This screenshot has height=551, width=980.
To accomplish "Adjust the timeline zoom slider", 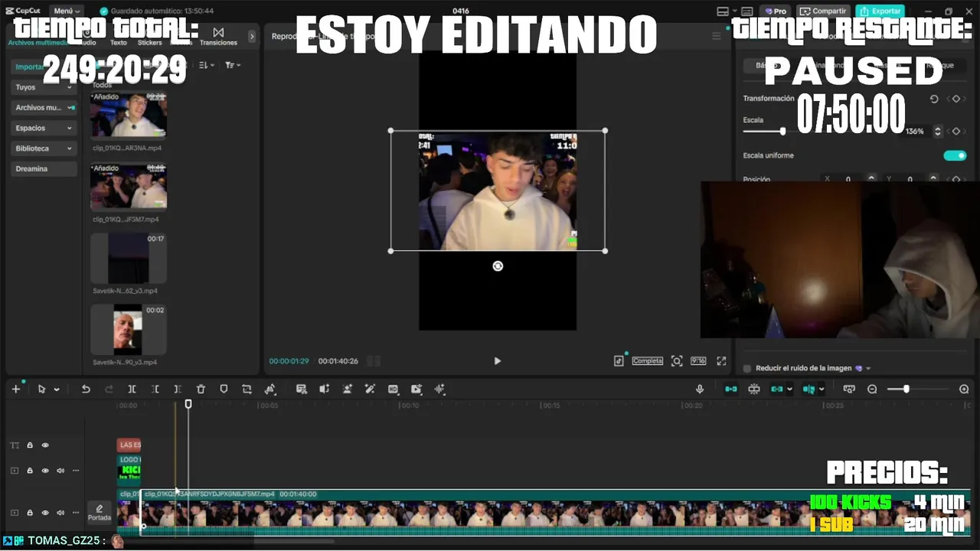I will tap(906, 390).
